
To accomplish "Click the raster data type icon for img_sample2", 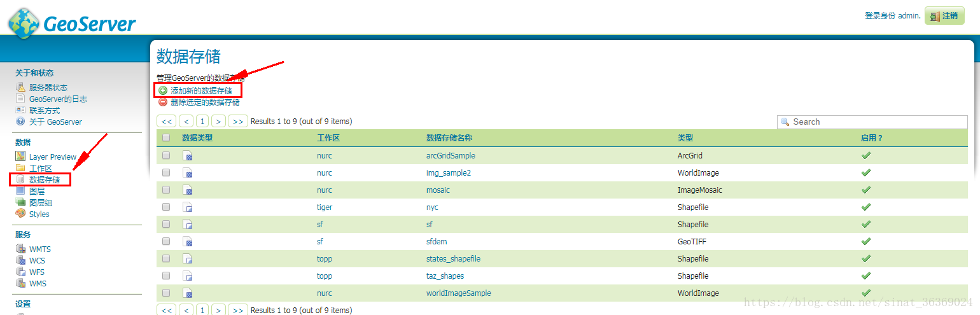I will click(x=188, y=173).
